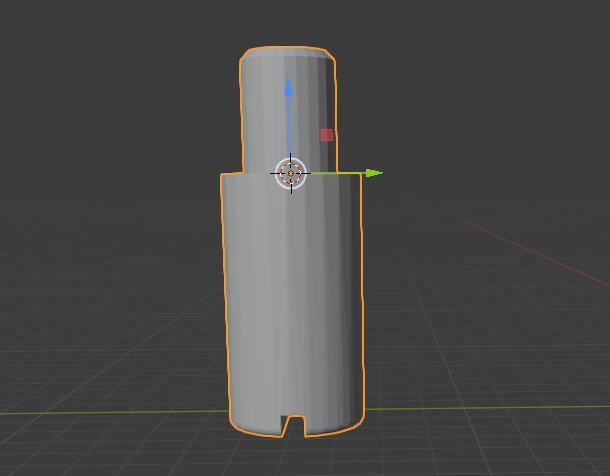Click the red plane-move gizmo square

[x=327, y=135]
